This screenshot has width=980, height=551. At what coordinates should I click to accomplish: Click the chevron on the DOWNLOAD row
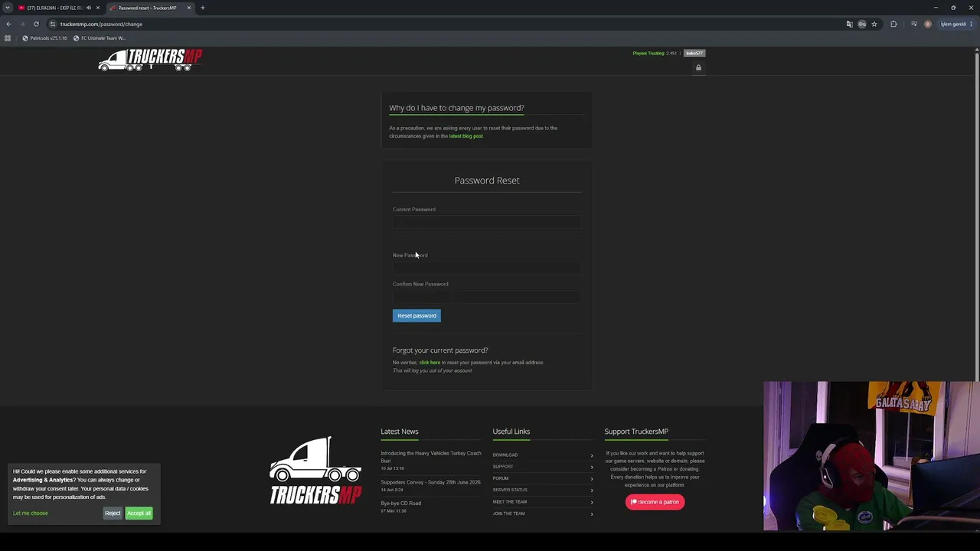(x=592, y=455)
